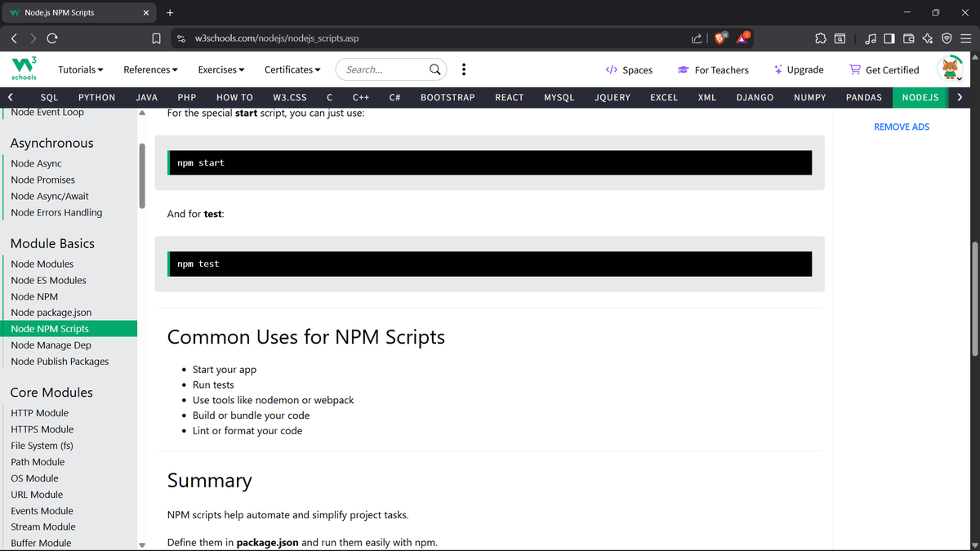This screenshot has height=551, width=980.
Task: Select DJANGO in the topic bar
Action: [755, 97]
